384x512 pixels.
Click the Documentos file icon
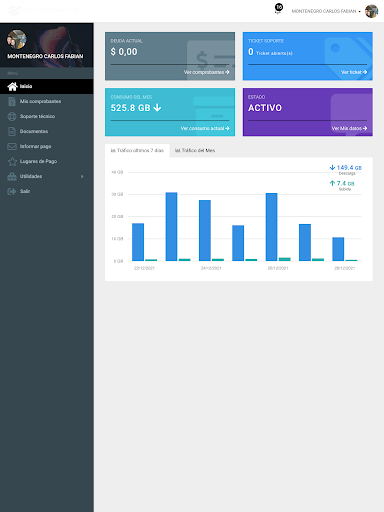click(12, 131)
